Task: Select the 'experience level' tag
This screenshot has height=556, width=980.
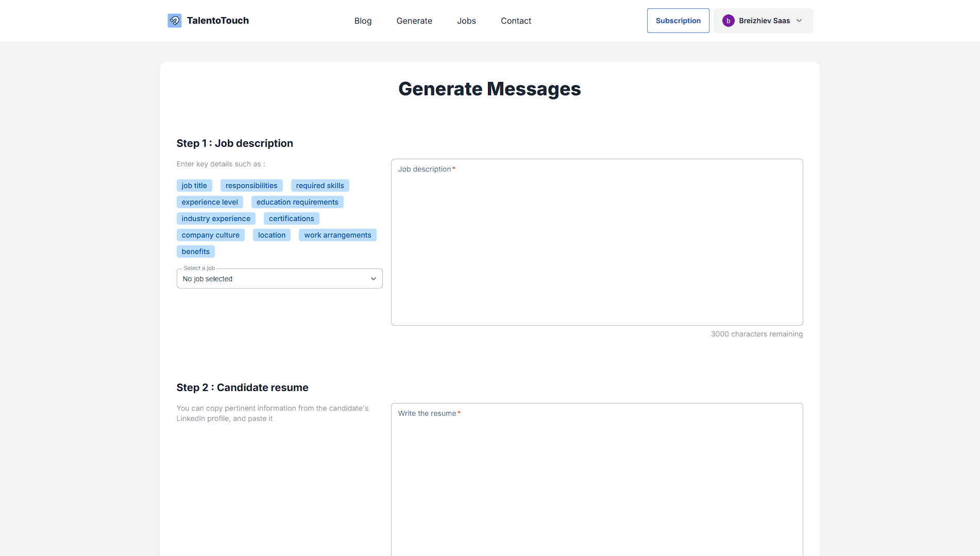Action: (210, 201)
